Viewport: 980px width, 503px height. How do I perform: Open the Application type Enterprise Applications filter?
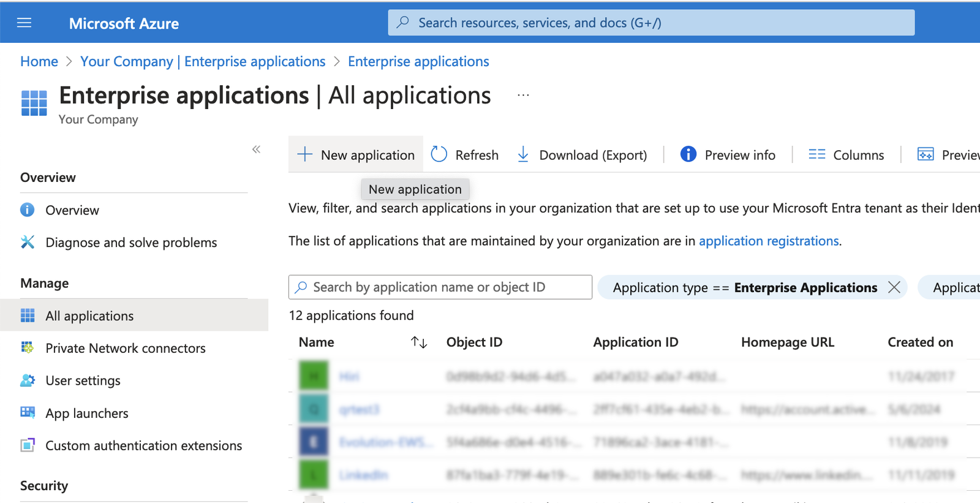pos(745,287)
